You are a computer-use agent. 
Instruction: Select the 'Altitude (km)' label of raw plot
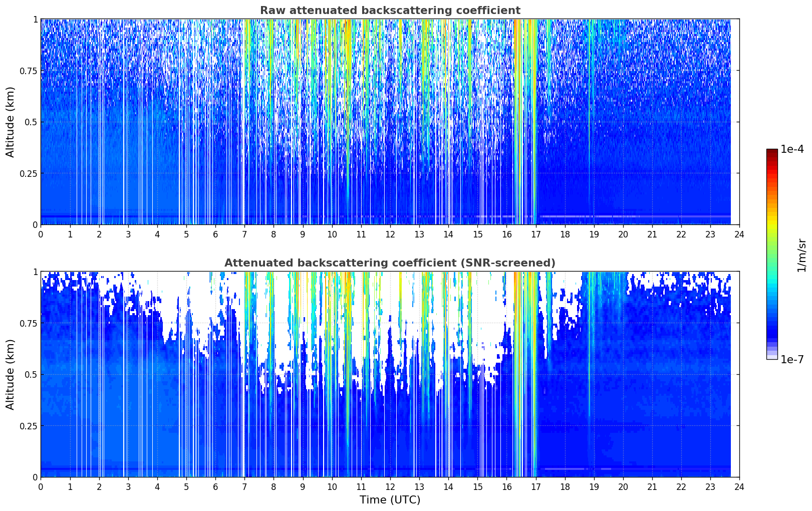pyautogui.click(x=11, y=122)
